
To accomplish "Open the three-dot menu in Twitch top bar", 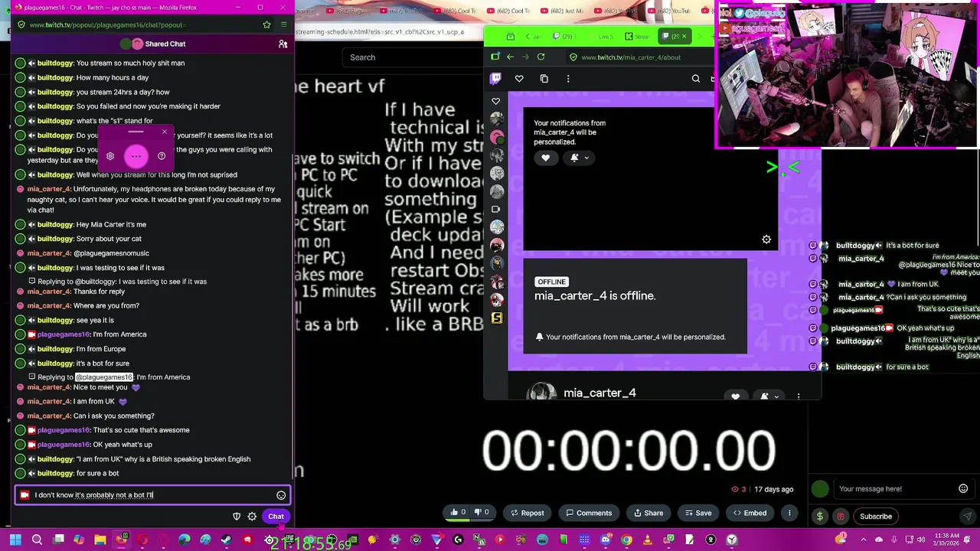I will [x=568, y=78].
